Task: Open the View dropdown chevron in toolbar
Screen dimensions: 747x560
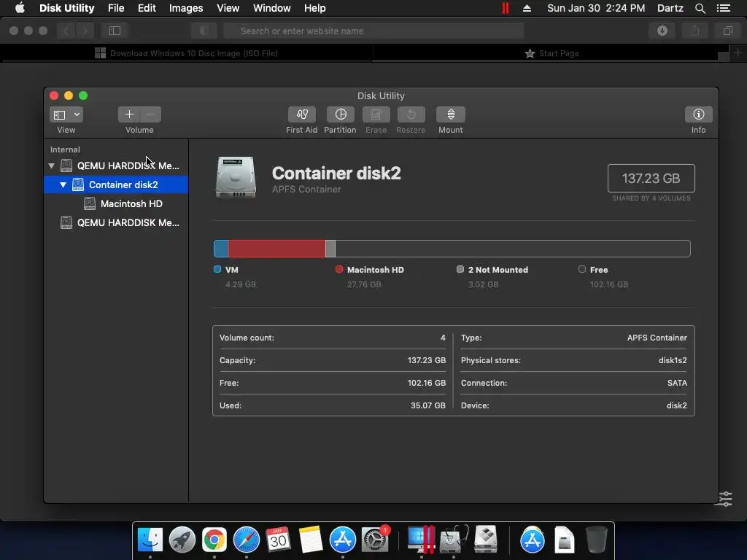Action: 76,114
